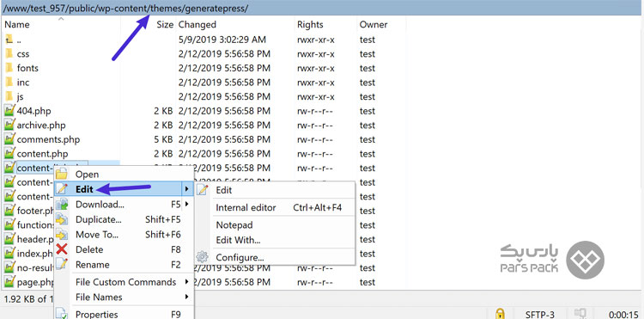Choose Duplicate... from context menu
This screenshot has height=319, width=644.
(99, 219)
